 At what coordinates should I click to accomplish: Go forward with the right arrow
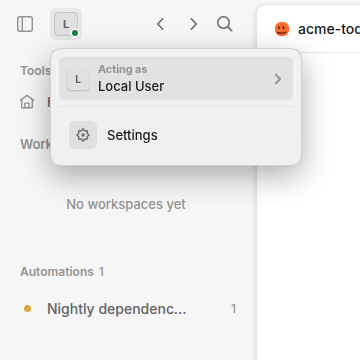click(x=193, y=24)
